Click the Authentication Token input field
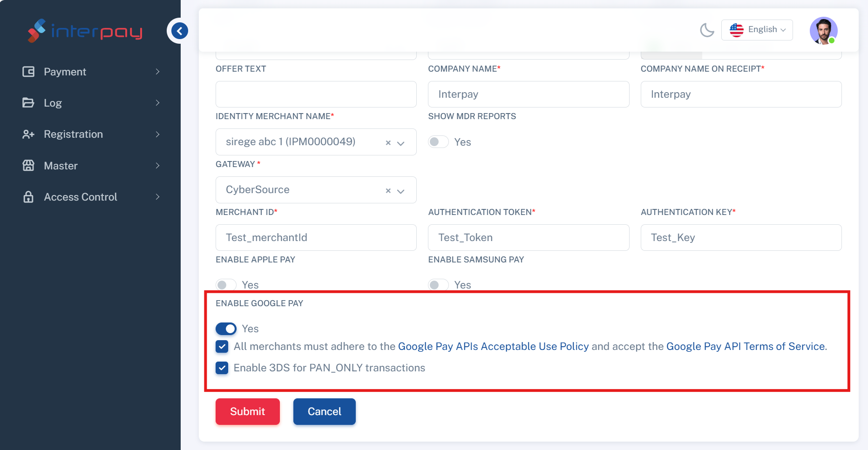The image size is (868, 450). click(529, 238)
